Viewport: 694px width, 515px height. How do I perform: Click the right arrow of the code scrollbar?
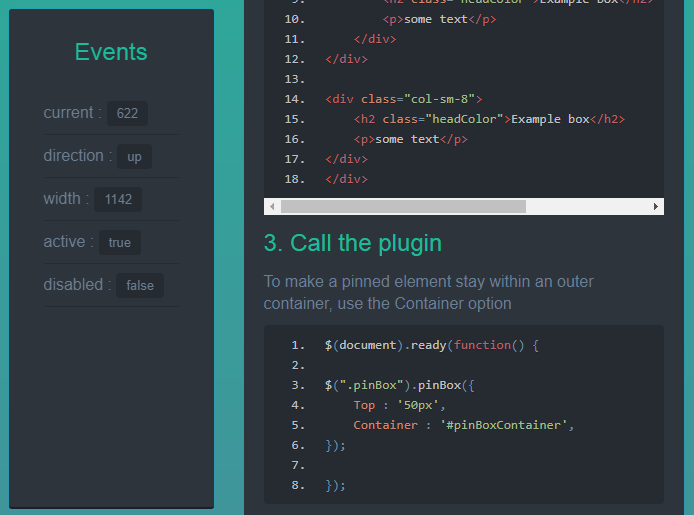pyautogui.click(x=656, y=207)
